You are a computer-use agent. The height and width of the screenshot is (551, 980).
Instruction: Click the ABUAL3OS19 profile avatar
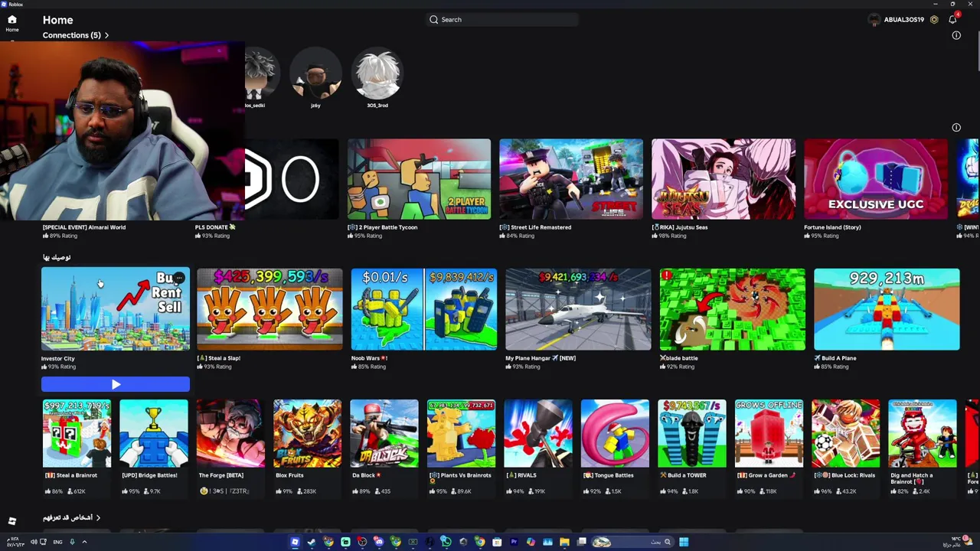pos(874,19)
